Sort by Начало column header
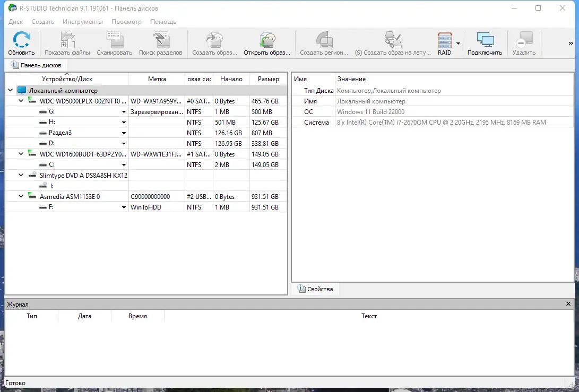579x392 pixels. pyautogui.click(x=231, y=79)
